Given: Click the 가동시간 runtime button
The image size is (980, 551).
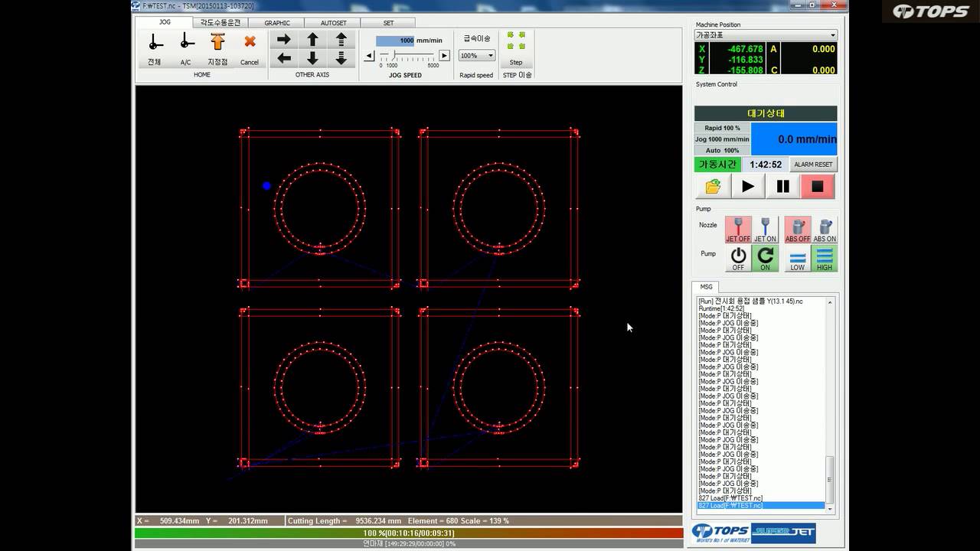Looking at the screenshot, I should 717,165.
